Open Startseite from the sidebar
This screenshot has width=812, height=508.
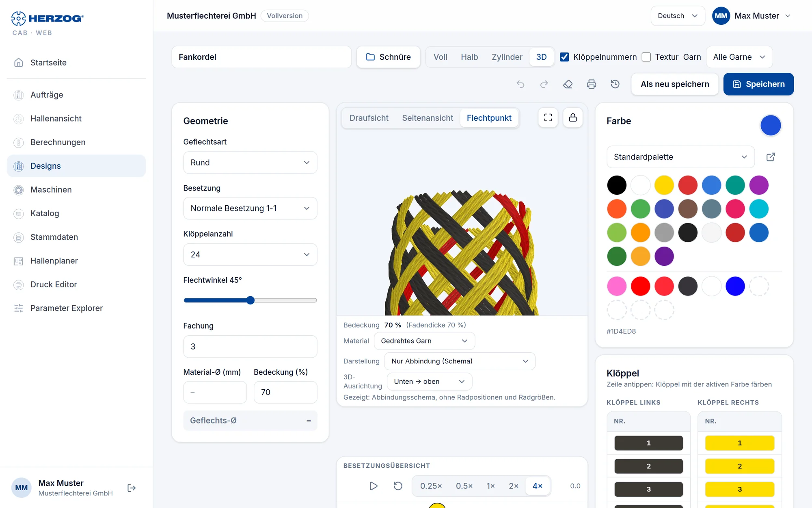(x=76, y=63)
